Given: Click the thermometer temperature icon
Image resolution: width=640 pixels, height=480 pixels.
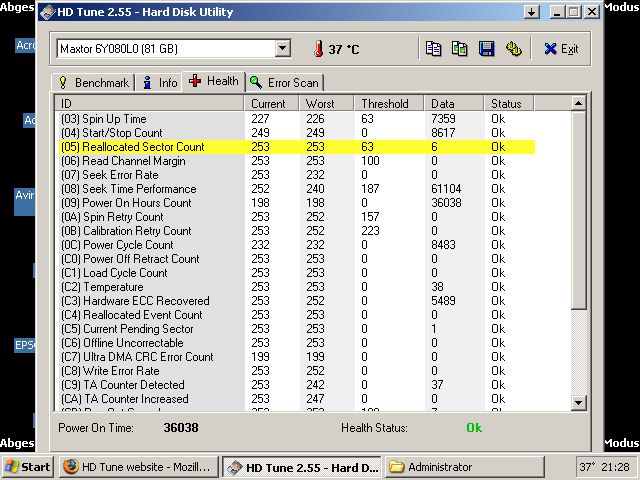Looking at the screenshot, I should coord(319,49).
